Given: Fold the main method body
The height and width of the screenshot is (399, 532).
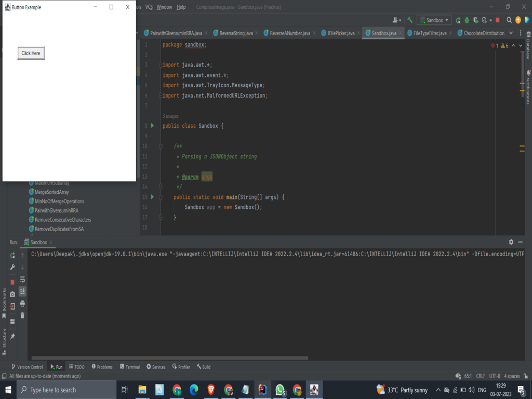Looking at the screenshot, I should [x=161, y=197].
